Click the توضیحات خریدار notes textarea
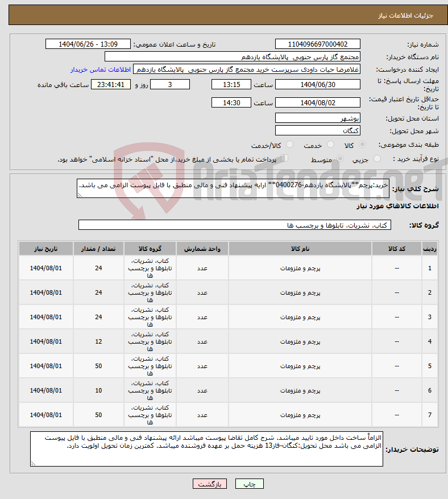This screenshot has height=499, width=448. pos(207,449)
